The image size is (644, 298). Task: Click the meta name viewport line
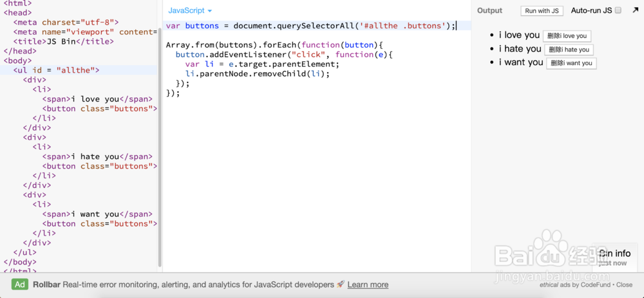click(85, 32)
